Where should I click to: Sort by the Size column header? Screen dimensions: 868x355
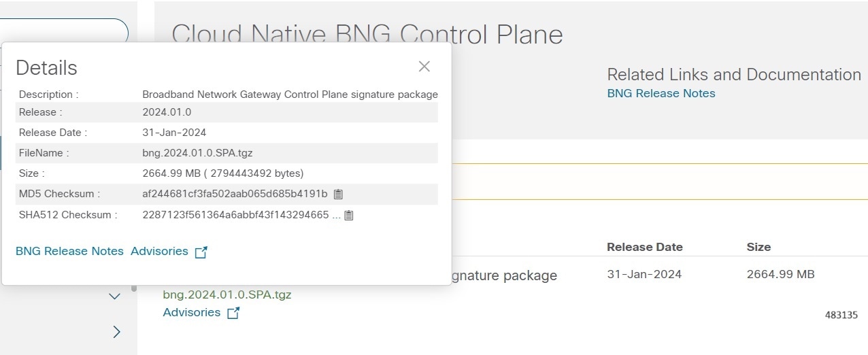[x=758, y=247]
